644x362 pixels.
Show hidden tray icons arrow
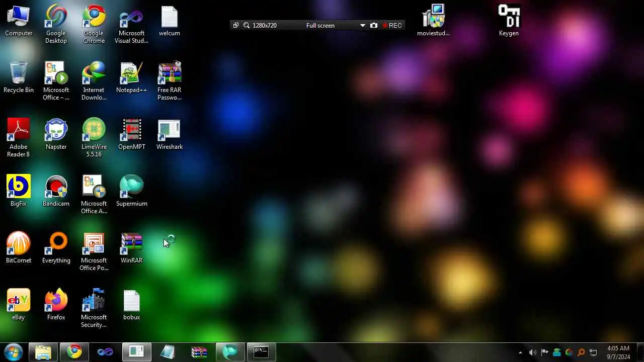[x=520, y=352]
